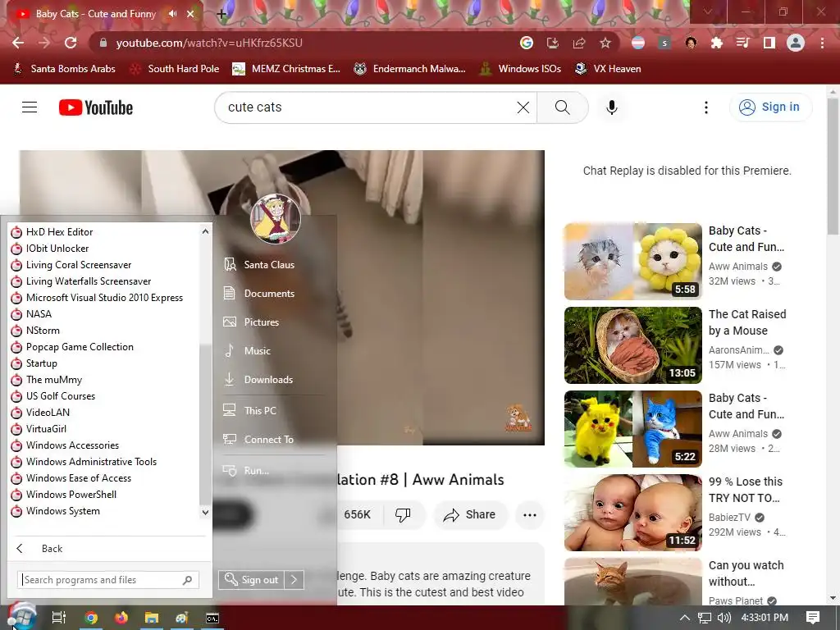Open YouTube settings three-dot menu

tap(706, 107)
